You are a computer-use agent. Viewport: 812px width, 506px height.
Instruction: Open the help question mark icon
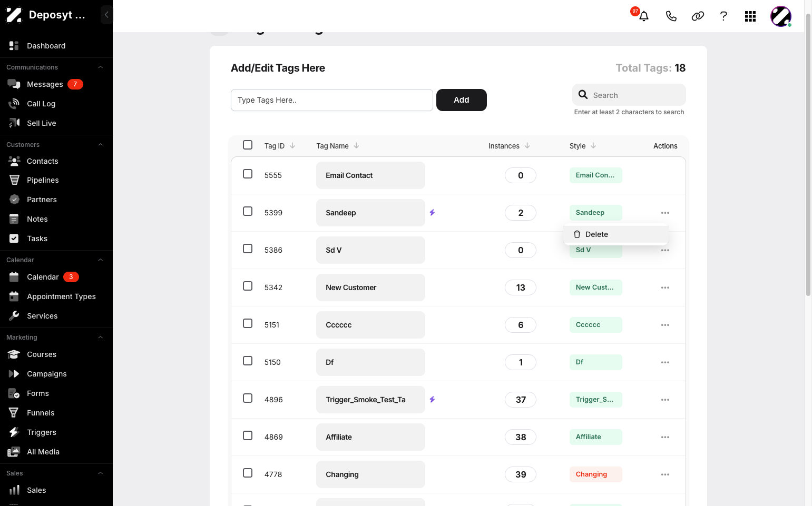click(x=723, y=16)
